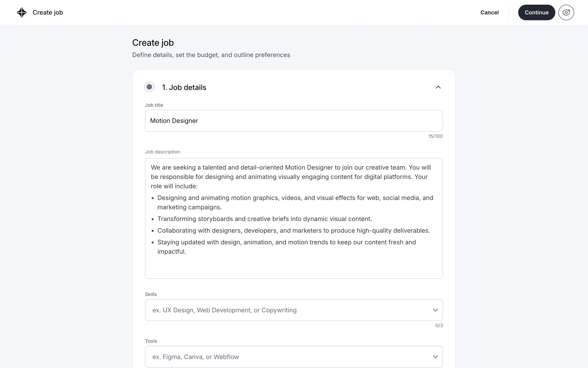
Task: Click the 'Skills' field label
Action: pyautogui.click(x=151, y=294)
